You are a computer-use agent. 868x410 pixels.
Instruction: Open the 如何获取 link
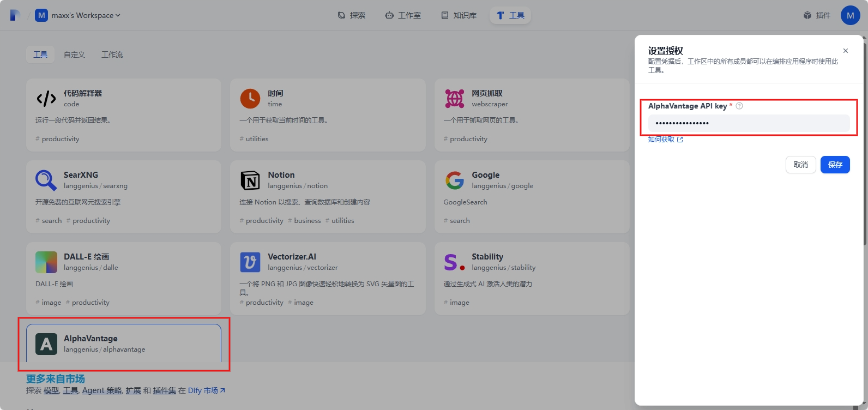point(665,140)
